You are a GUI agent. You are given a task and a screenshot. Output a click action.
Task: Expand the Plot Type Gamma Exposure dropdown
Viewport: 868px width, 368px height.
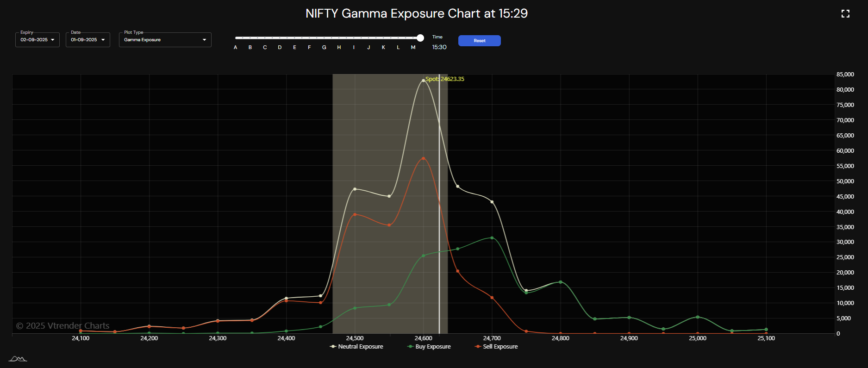pyautogui.click(x=165, y=40)
